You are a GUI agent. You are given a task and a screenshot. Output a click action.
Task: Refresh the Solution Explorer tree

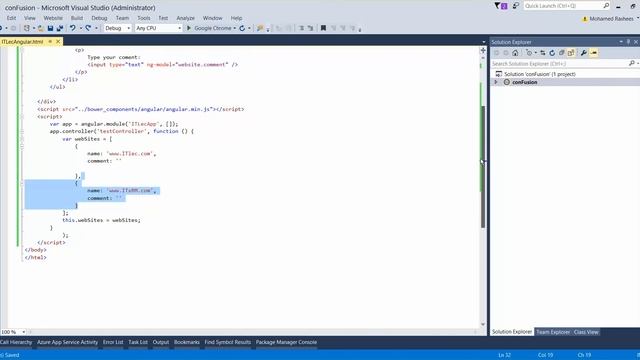pos(552,53)
